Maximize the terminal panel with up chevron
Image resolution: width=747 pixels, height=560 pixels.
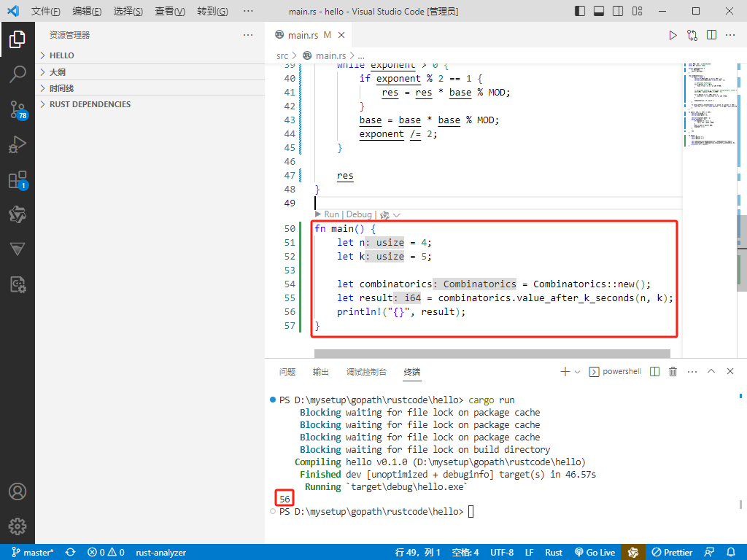tap(711, 371)
